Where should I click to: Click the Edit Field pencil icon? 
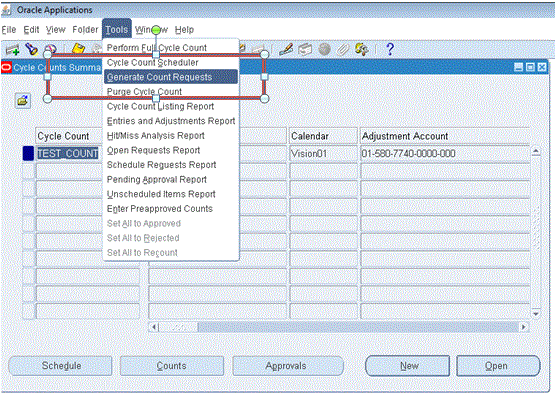(286, 49)
